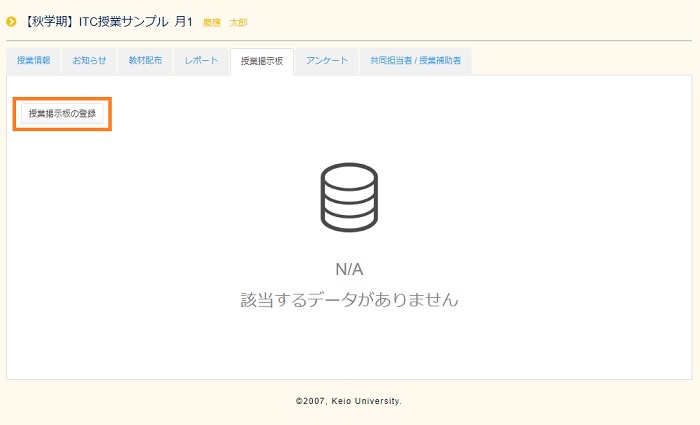This screenshot has width=700, height=425.
Task: Click the N/A label under the database icon
Action: pyautogui.click(x=349, y=269)
